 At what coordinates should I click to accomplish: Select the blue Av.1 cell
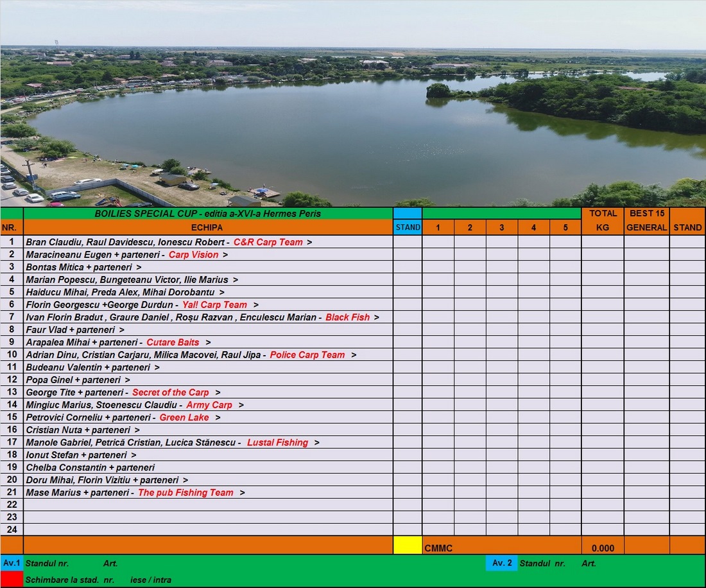coord(12,563)
